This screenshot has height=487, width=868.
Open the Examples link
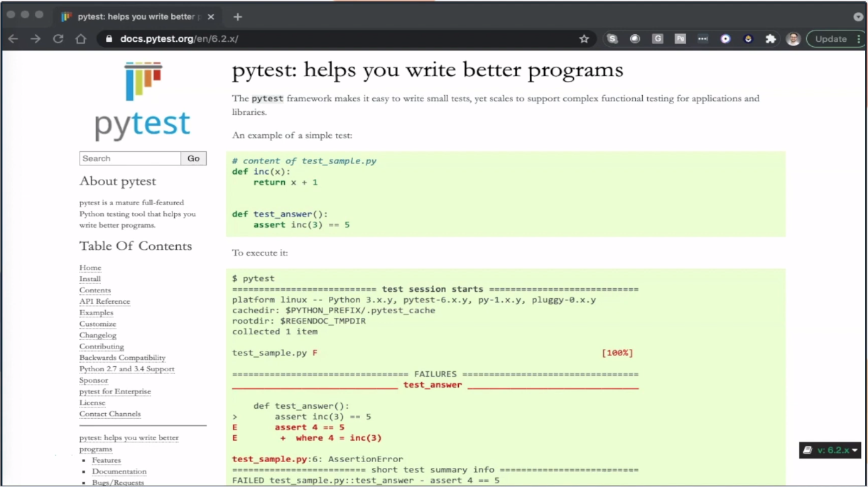[97, 313]
